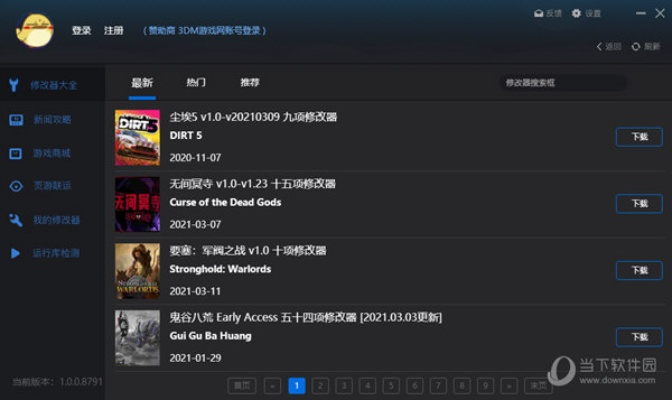Open 无间冥寺 v1.0-v1.23 十五项修改器 title
This screenshot has height=400, width=672.
click(x=252, y=183)
